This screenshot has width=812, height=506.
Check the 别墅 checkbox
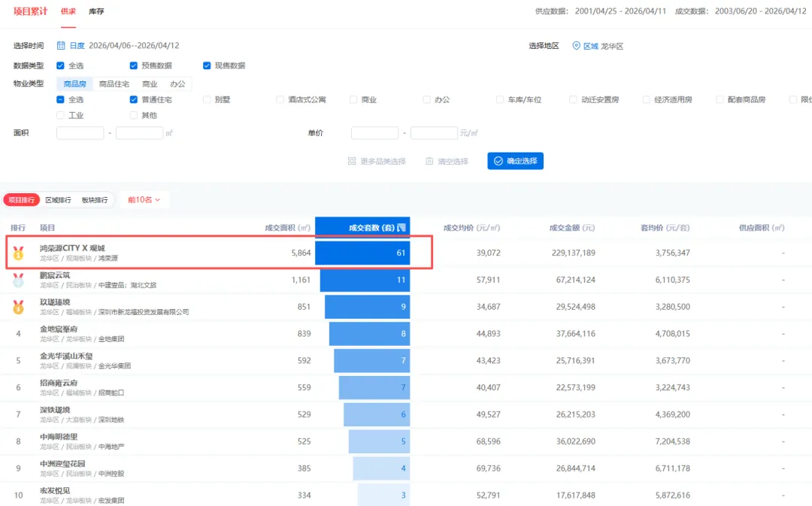point(208,99)
